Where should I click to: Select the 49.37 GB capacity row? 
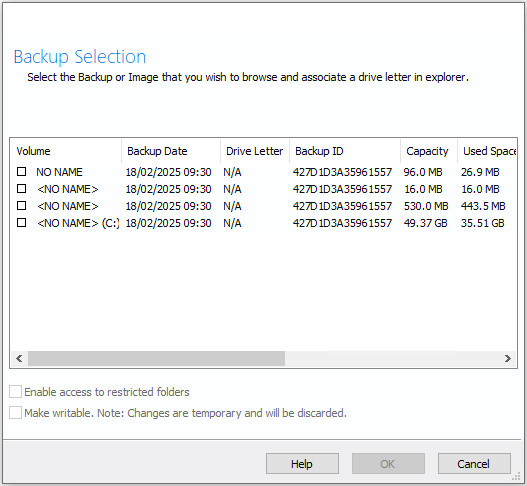pos(264,223)
